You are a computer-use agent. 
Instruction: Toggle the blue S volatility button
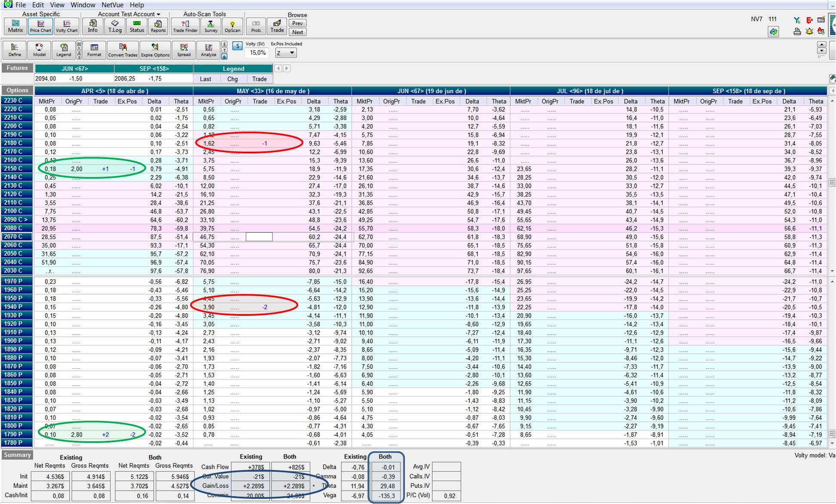coord(237,46)
